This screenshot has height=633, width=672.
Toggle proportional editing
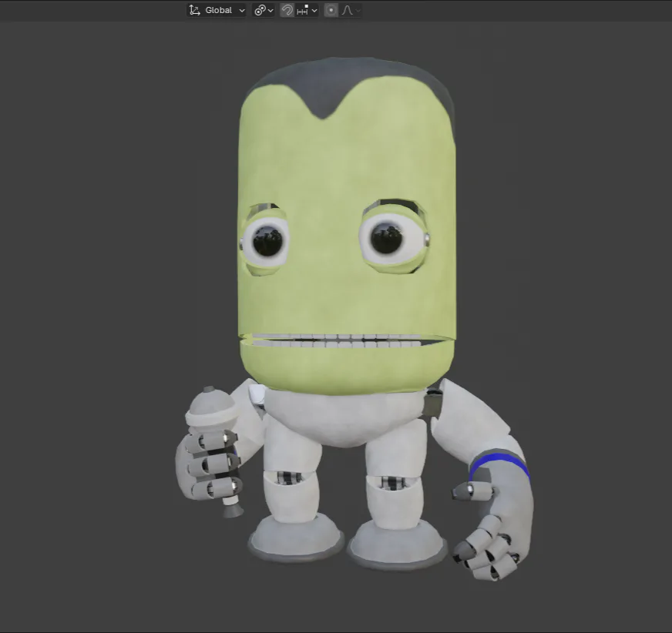tap(331, 10)
